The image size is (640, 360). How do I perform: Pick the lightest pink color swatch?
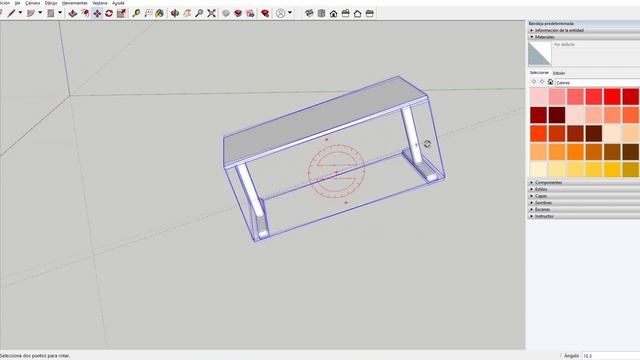pos(539,97)
